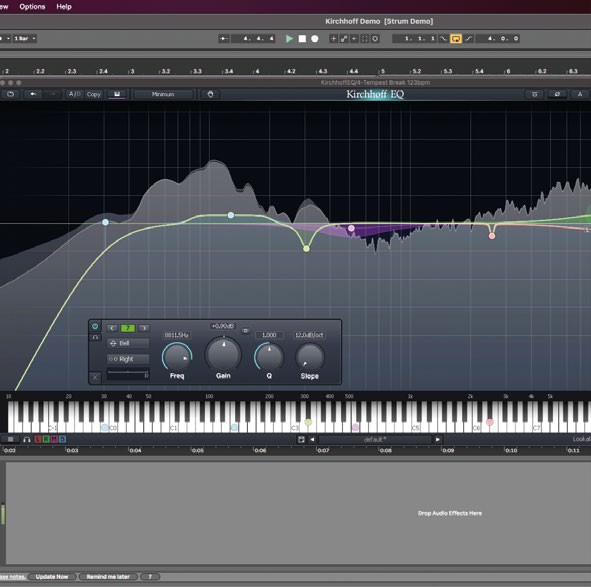Click the question mark help button
The height and width of the screenshot is (587, 591).
[x=150, y=577]
